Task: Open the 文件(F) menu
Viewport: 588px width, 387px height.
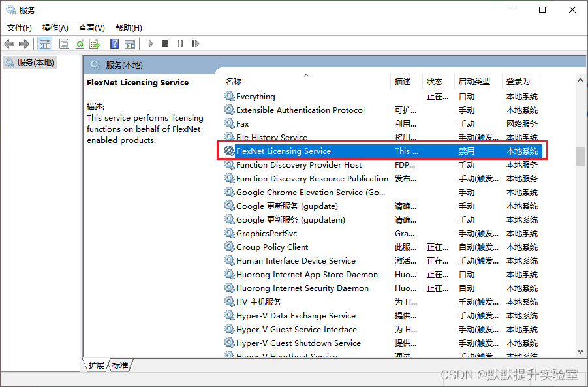Action: pyautogui.click(x=20, y=28)
